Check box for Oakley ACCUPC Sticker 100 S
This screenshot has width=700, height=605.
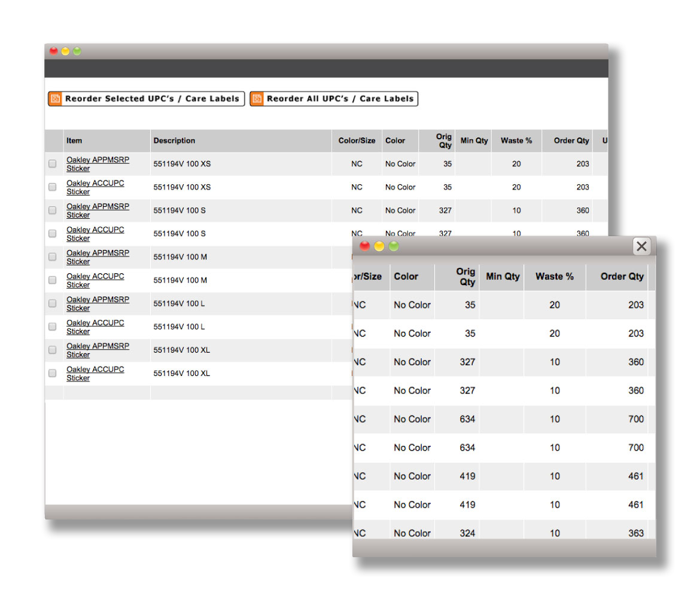(53, 233)
